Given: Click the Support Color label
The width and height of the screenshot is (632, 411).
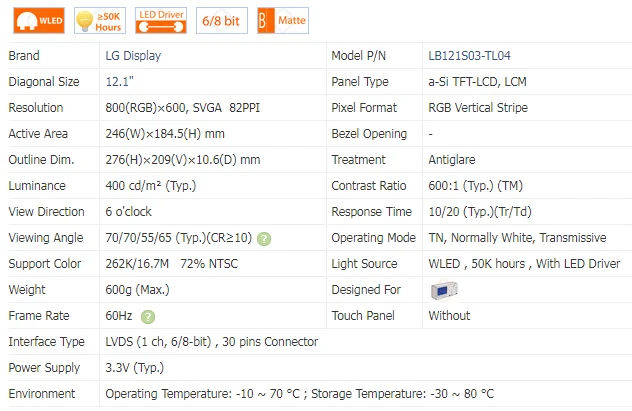Looking at the screenshot, I should point(45,264).
